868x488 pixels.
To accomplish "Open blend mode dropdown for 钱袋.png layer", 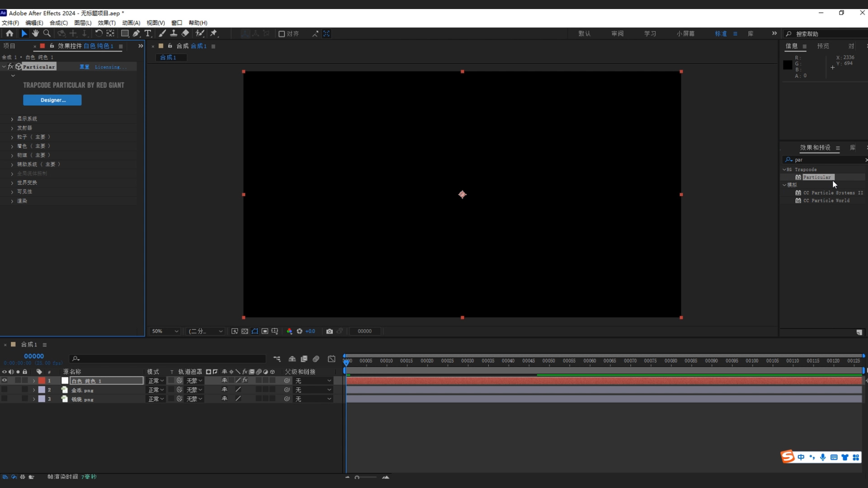I will coord(156,399).
